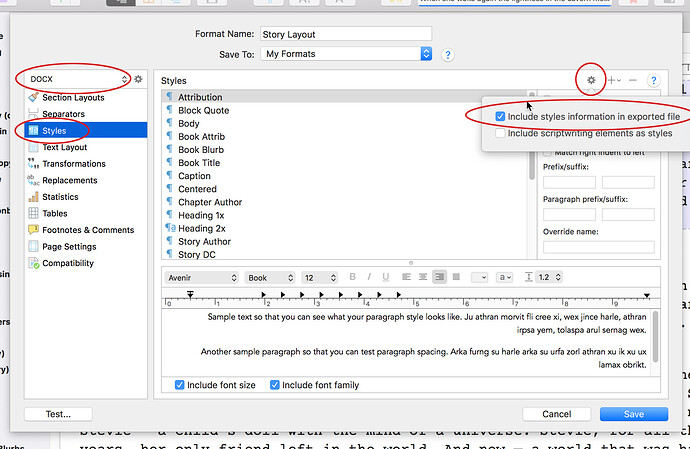
Task: Select Transformations in the sidebar
Action: [72, 164]
